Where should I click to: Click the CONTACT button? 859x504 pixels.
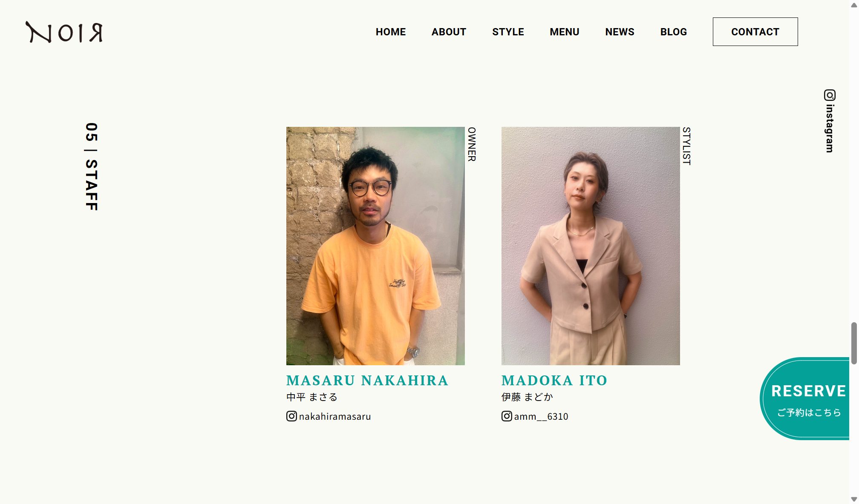point(755,31)
